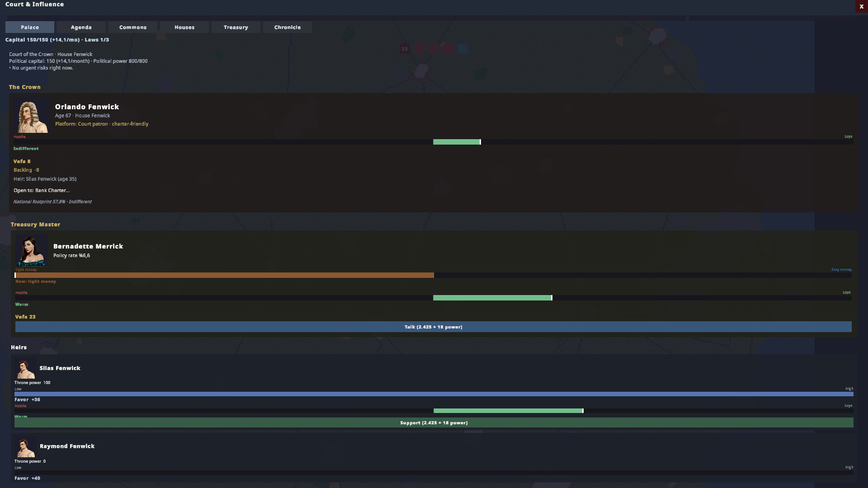Click the tight money policy bar
This screenshot has width=868, height=488.
tap(434, 275)
